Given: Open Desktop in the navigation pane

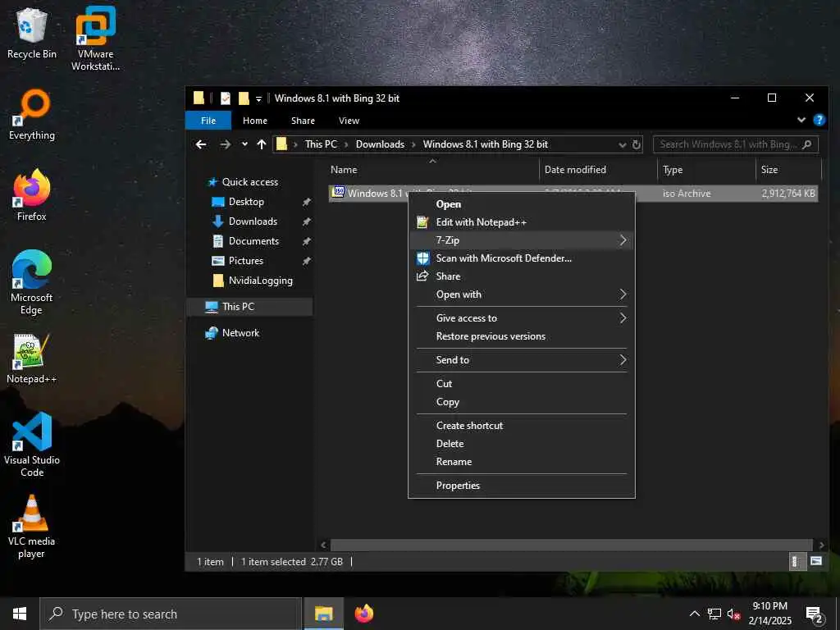Looking at the screenshot, I should pyautogui.click(x=246, y=202).
